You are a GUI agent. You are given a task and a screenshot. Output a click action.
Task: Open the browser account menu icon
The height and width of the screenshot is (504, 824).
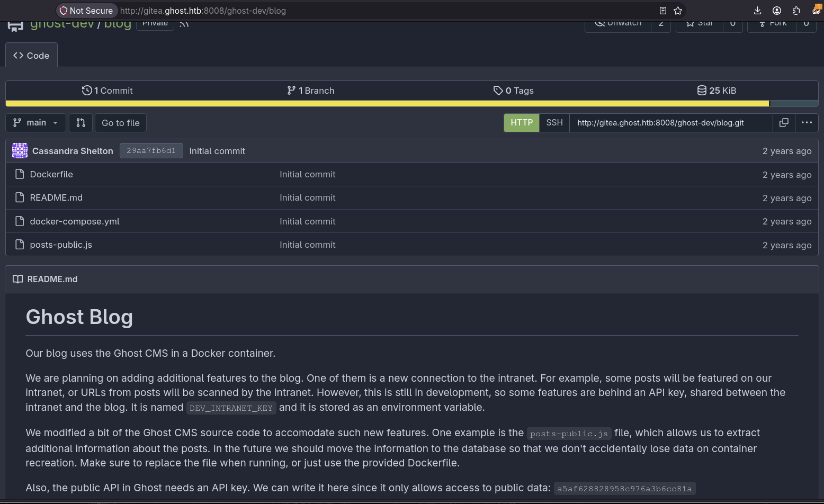pos(777,11)
